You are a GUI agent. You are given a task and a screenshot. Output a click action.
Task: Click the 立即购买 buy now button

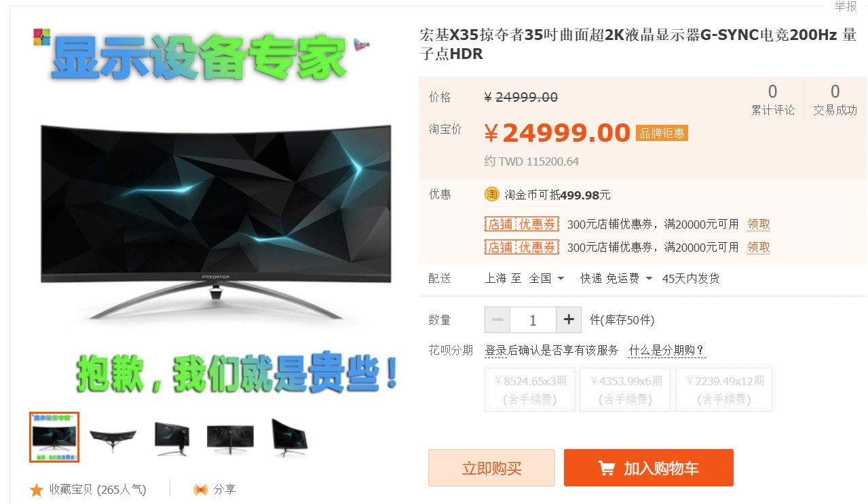click(491, 468)
